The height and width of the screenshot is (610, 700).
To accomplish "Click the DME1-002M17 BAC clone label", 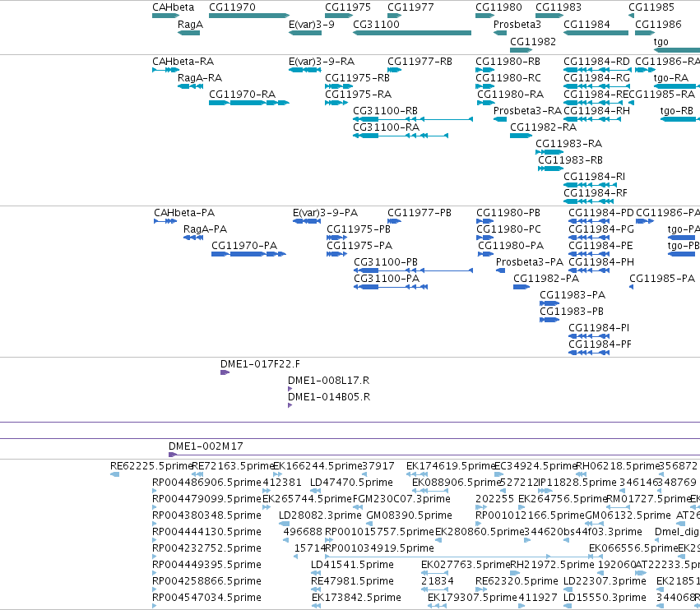I will (x=206, y=446).
